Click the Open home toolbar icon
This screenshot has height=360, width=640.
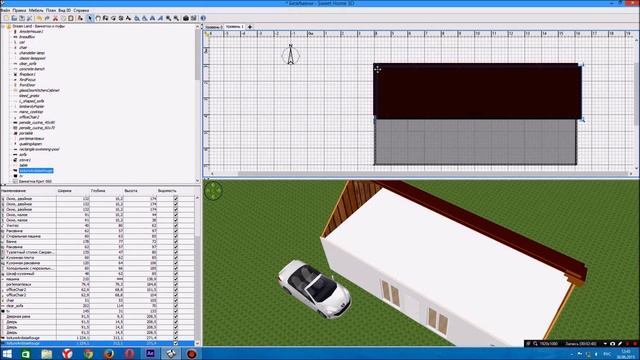(14, 18)
